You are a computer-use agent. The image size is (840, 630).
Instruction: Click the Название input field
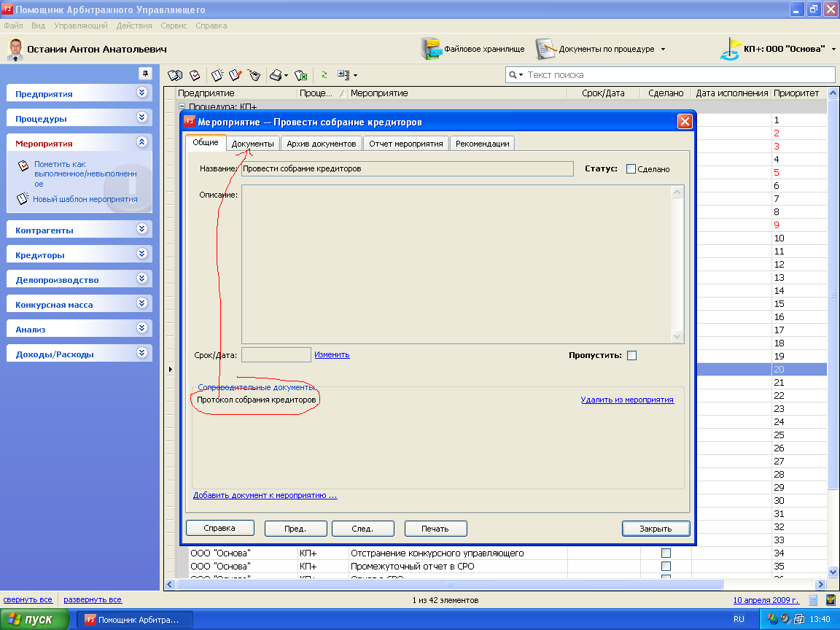point(407,168)
